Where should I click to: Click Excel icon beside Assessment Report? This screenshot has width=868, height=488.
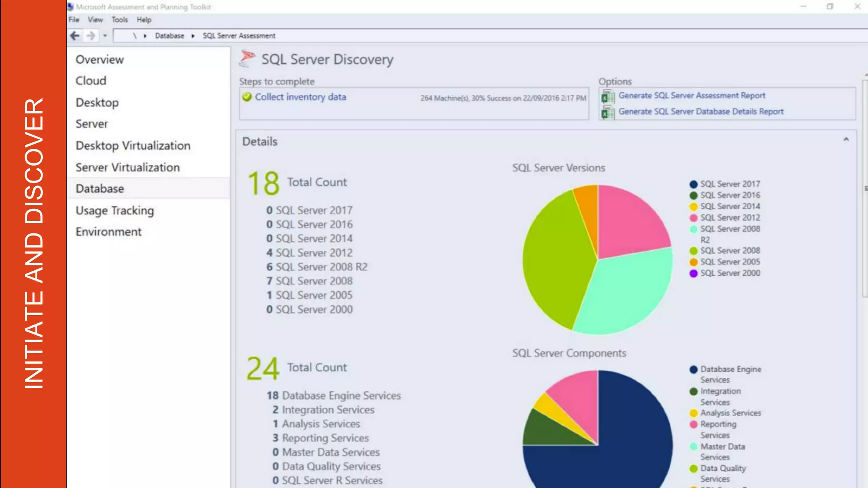pos(608,97)
